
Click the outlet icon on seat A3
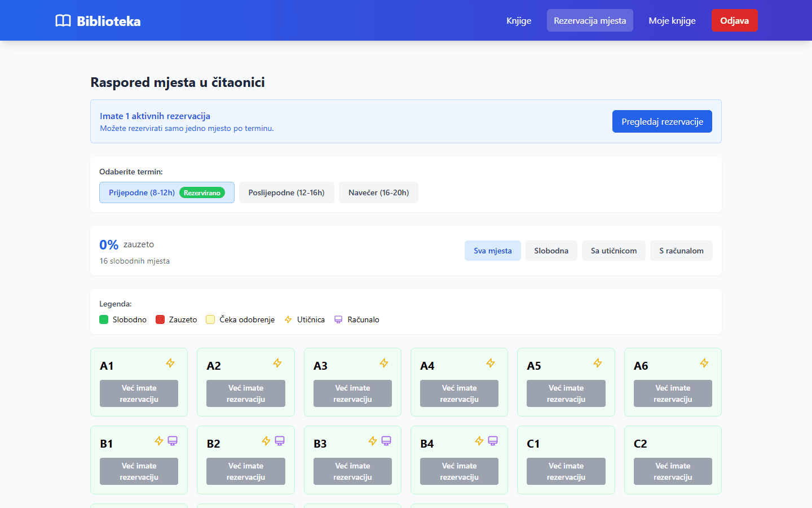pos(384,363)
